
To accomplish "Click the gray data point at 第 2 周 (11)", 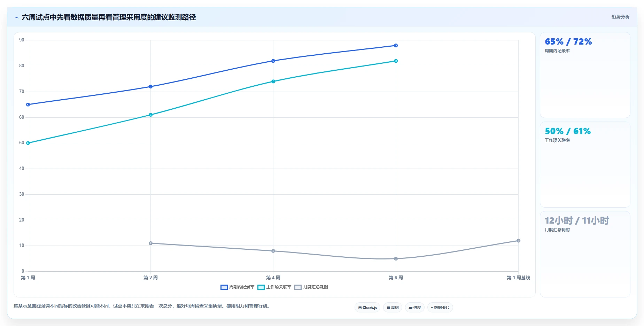I will pos(150,243).
